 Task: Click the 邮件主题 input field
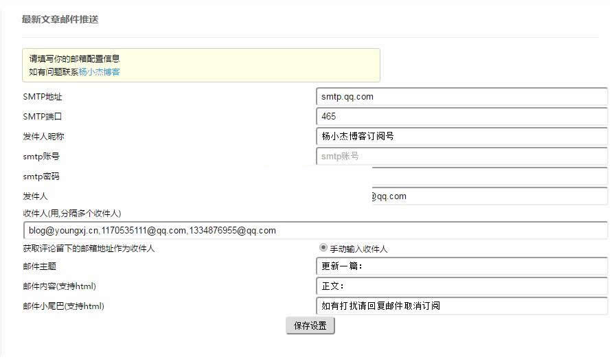point(461,266)
